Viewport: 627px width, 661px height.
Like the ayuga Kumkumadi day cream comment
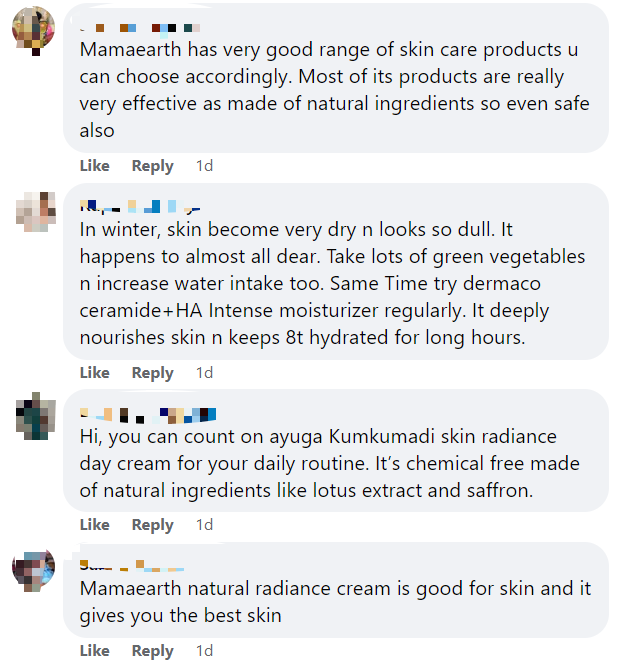[94, 524]
